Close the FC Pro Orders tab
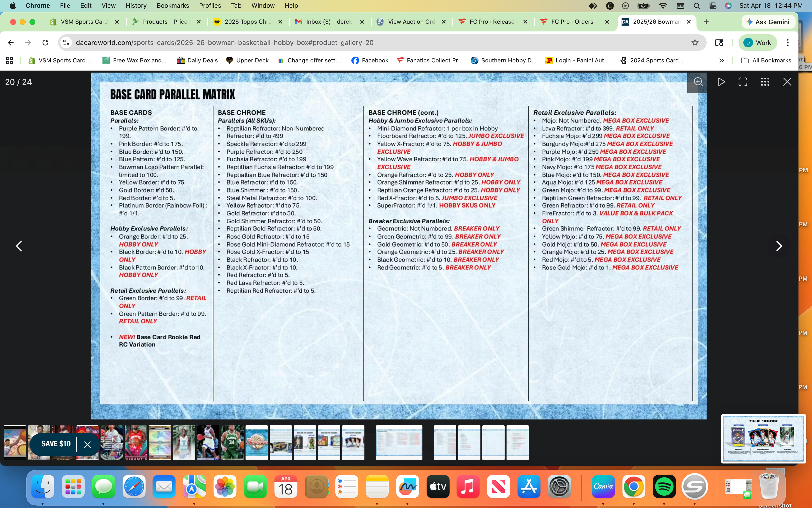 point(607,22)
